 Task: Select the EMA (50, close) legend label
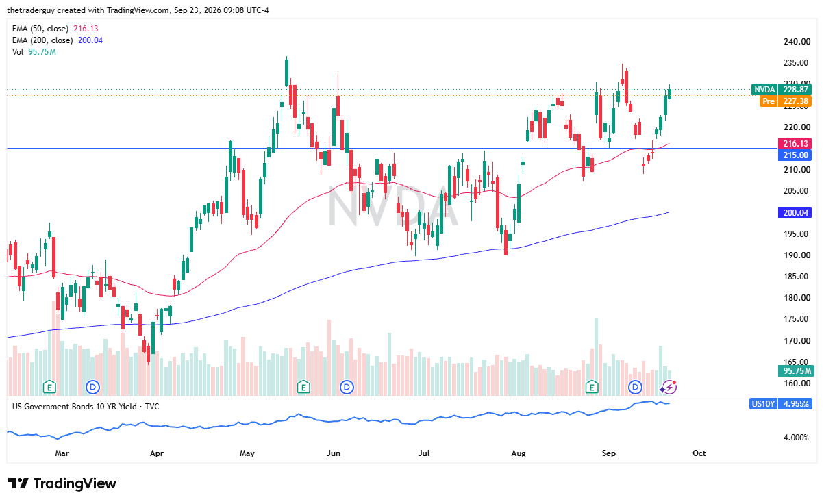[41, 28]
